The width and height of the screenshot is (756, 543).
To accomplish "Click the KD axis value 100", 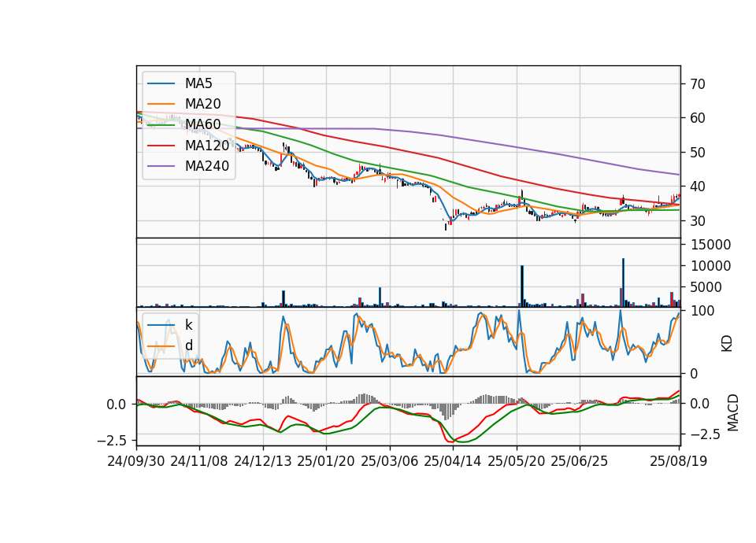I will [702, 311].
